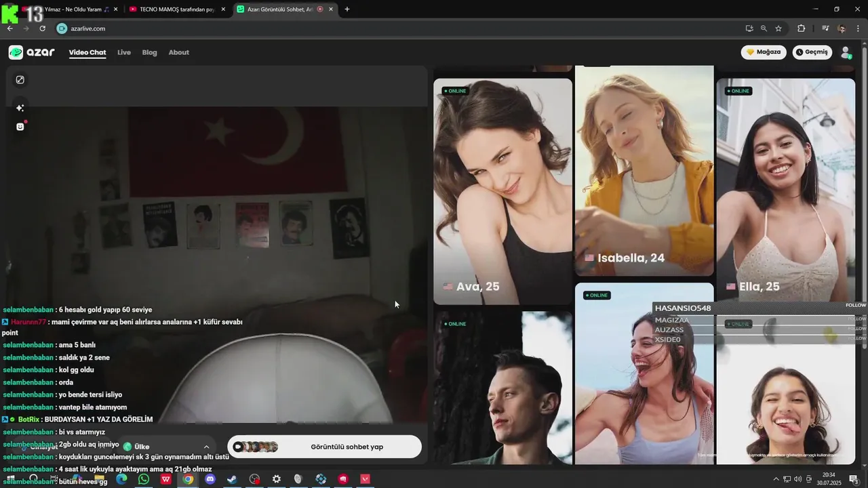Open the Valorant icon in taskbar

[x=366, y=479]
